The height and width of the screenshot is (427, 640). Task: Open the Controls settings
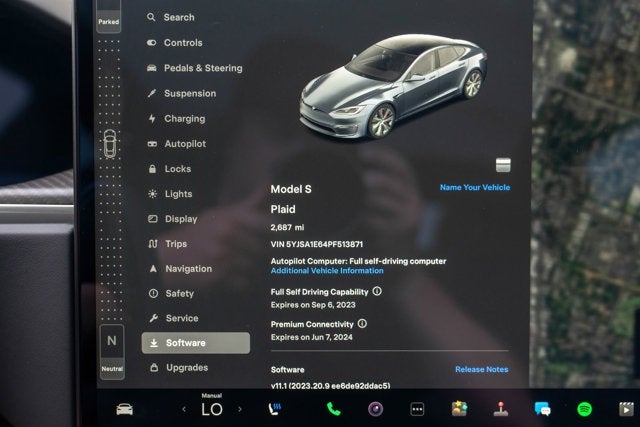point(175,42)
